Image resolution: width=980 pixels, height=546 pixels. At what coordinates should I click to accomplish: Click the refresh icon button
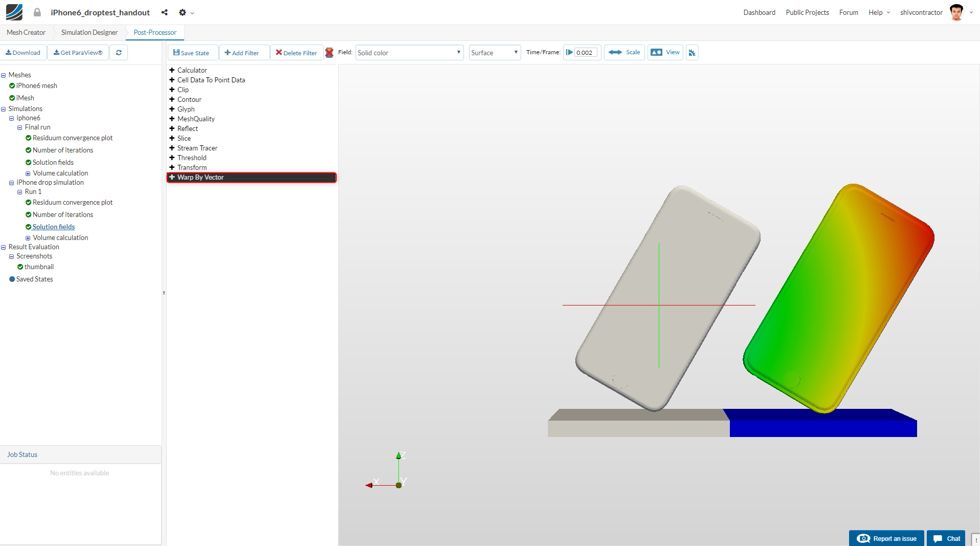[x=119, y=53]
